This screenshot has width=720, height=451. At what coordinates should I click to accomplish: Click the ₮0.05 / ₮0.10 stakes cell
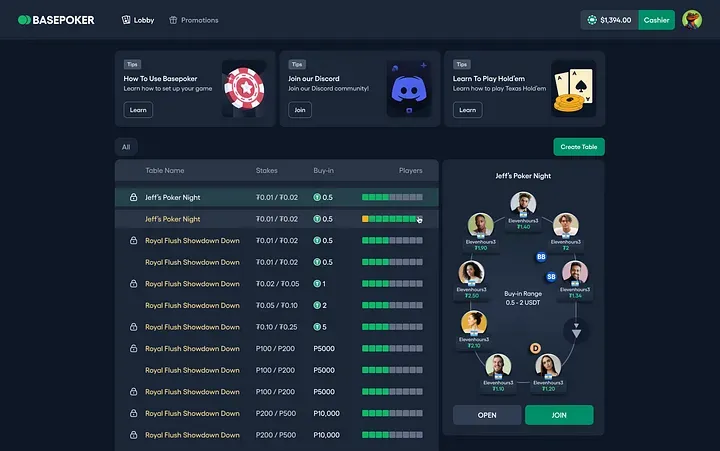pos(276,305)
